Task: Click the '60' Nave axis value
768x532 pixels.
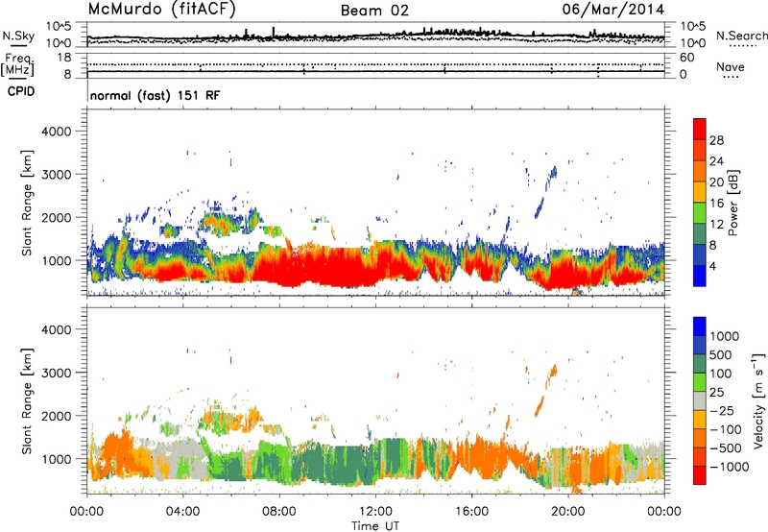Action: point(686,58)
